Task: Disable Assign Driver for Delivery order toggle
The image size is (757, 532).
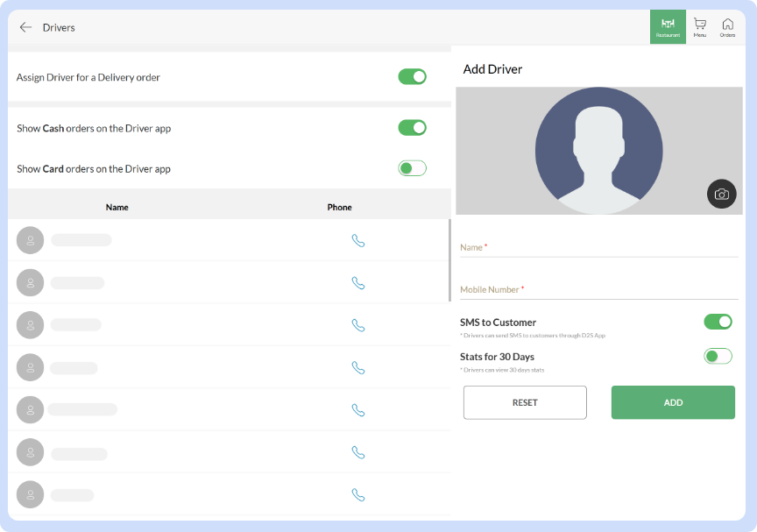Action: pyautogui.click(x=412, y=77)
